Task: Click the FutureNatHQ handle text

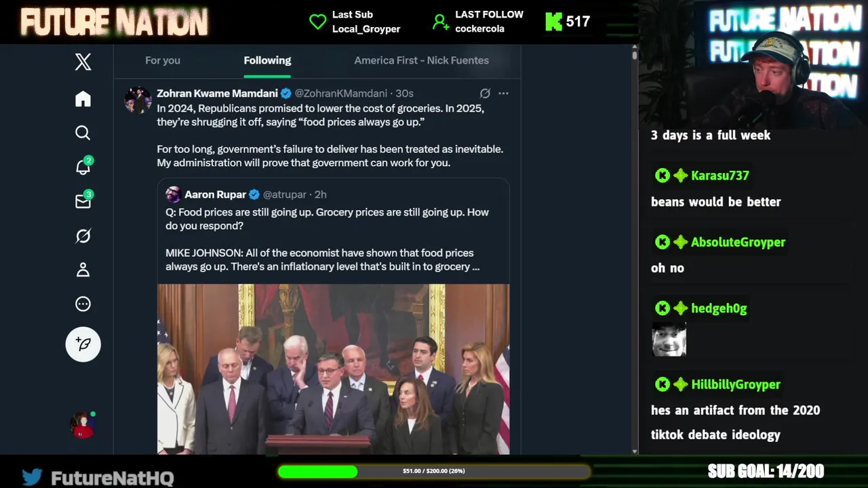Action: 113,478
